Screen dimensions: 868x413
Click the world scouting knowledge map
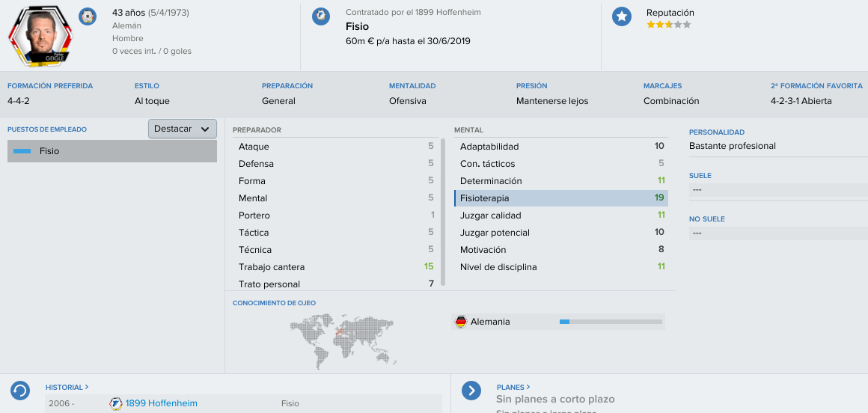coord(343,341)
